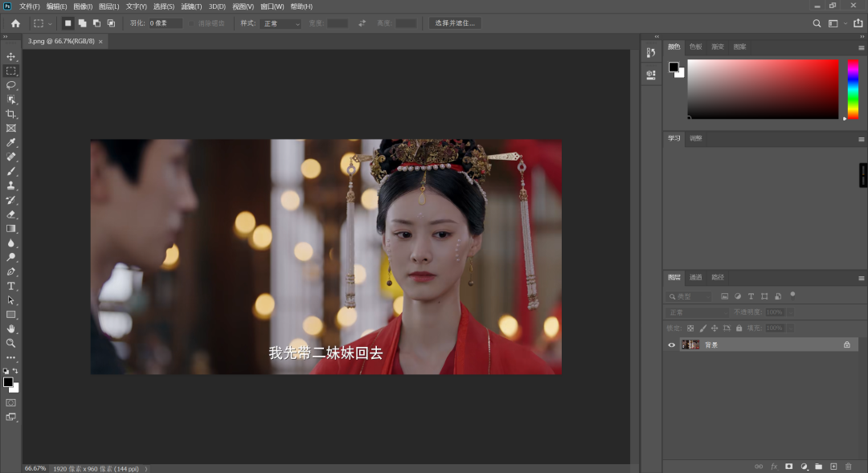The width and height of the screenshot is (868, 473).
Task: Open the layer filter type dropdown
Action: click(690, 296)
